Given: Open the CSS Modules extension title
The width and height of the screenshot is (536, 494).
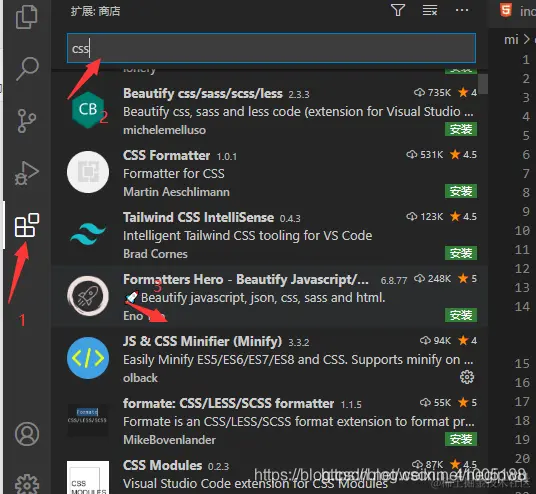Looking at the screenshot, I should click(x=162, y=466).
